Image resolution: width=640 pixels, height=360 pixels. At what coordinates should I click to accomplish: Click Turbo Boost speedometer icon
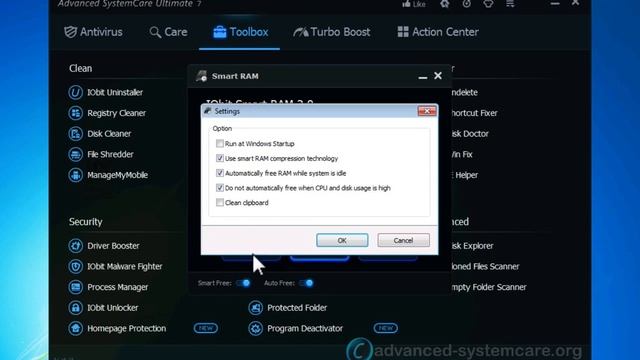(301, 32)
